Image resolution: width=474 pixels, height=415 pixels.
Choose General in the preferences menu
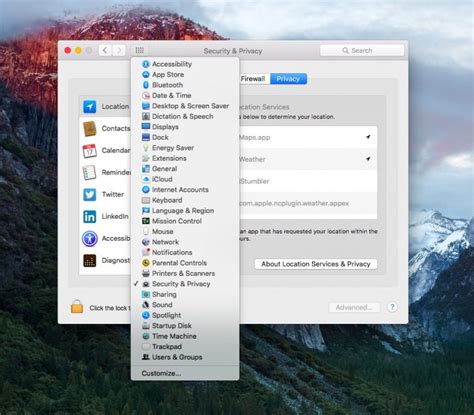[x=185, y=169]
